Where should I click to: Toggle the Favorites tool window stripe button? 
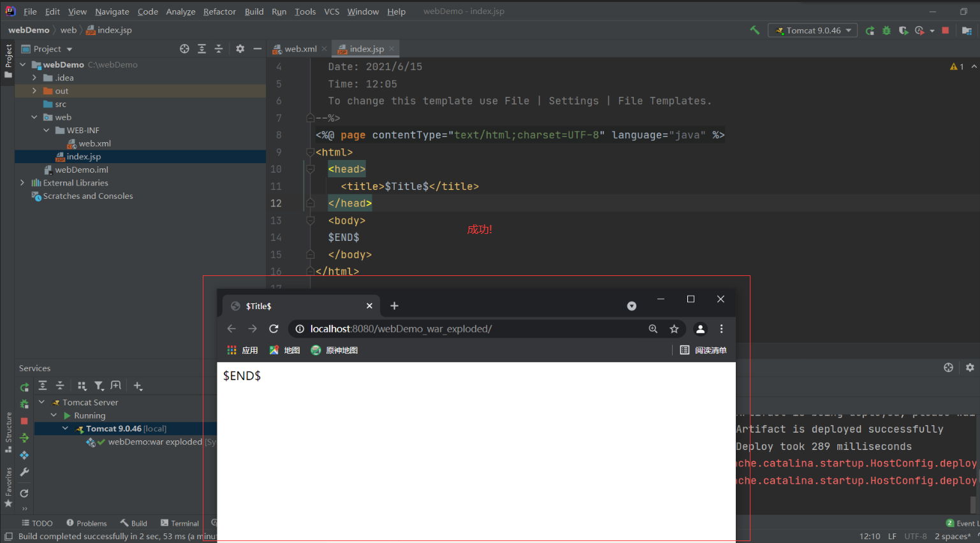point(8,487)
